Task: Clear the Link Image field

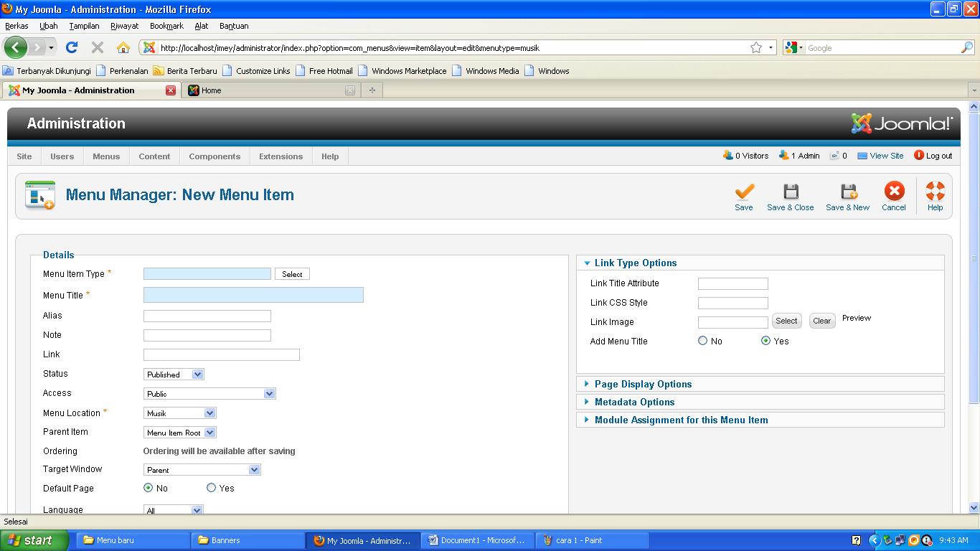Action: coord(822,321)
